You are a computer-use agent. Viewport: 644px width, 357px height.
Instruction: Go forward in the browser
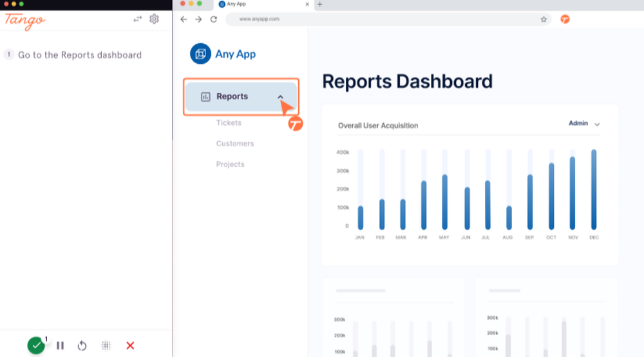[198, 19]
